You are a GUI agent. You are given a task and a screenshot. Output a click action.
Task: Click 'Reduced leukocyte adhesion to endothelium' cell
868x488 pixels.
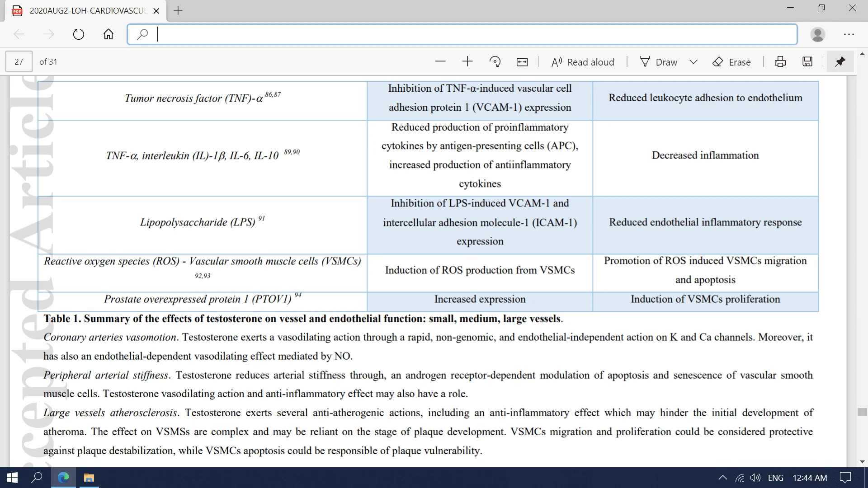705,100
